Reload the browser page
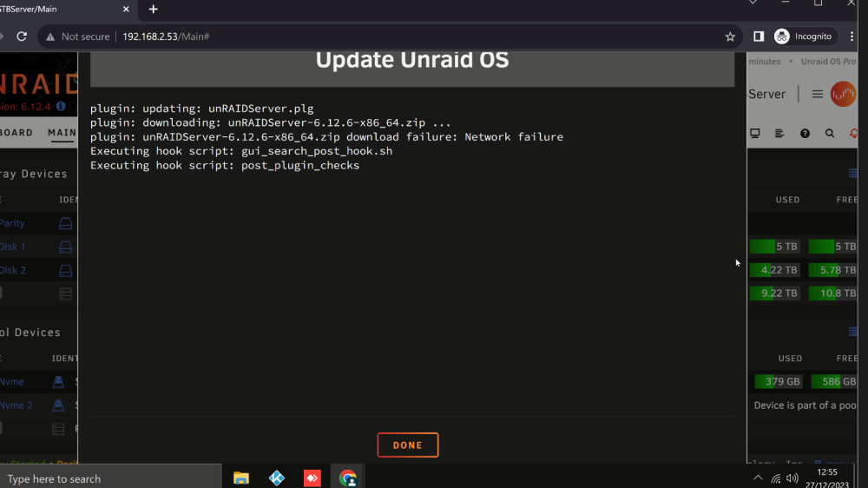Viewport: 868px width, 488px height. (22, 36)
